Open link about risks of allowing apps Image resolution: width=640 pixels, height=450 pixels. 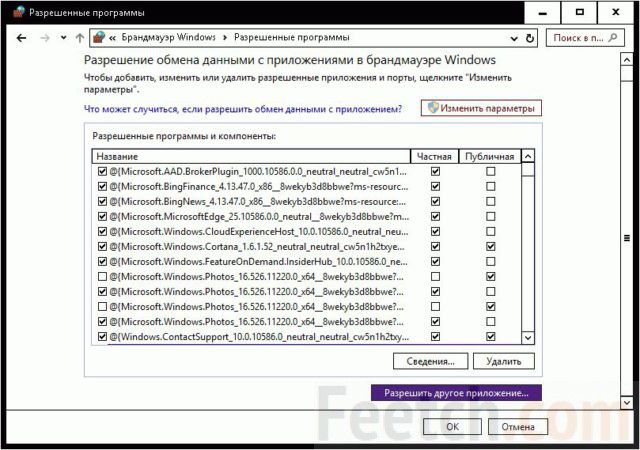tap(243, 109)
